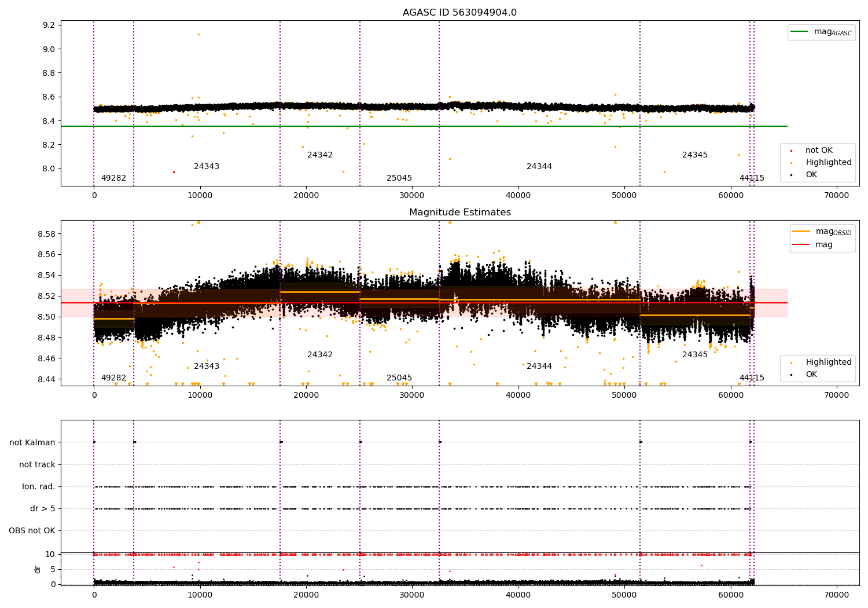Click "Highlighted" in Magnitude Estimates legend

[x=828, y=362]
